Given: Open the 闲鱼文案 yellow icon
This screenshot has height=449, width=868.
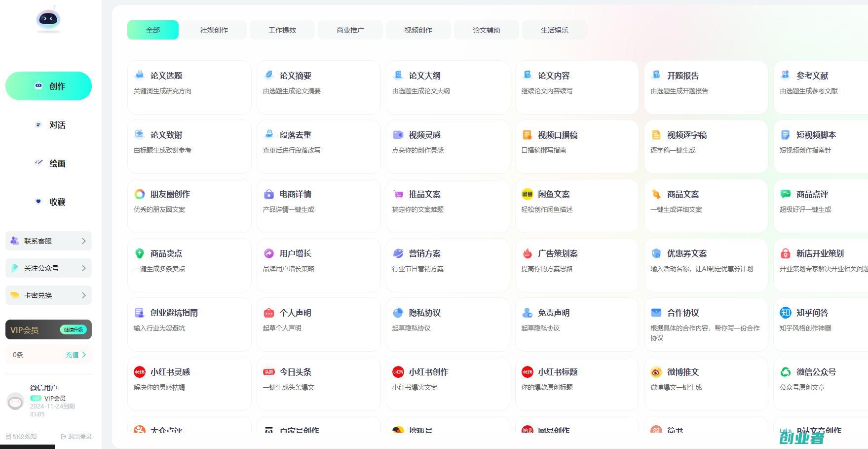Looking at the screenshot, I should pos(527,194).
